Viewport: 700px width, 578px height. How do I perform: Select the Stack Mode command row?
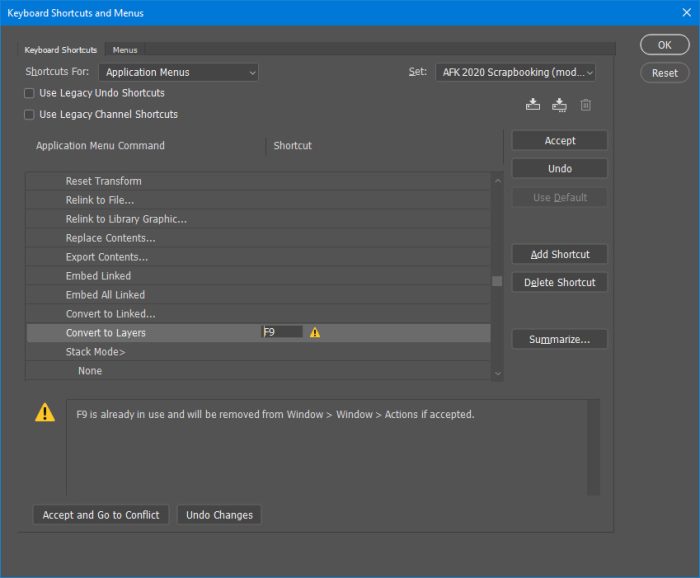pos(95,352)
